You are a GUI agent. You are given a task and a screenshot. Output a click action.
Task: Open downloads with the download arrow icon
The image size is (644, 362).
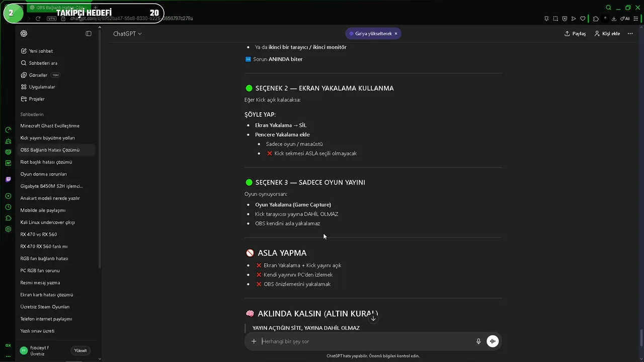click(x=614, y=19)
